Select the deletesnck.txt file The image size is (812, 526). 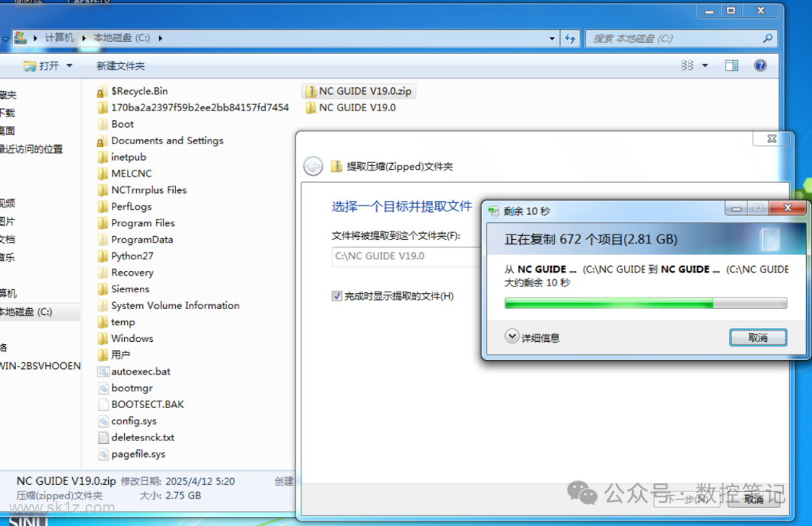point(137,438)
